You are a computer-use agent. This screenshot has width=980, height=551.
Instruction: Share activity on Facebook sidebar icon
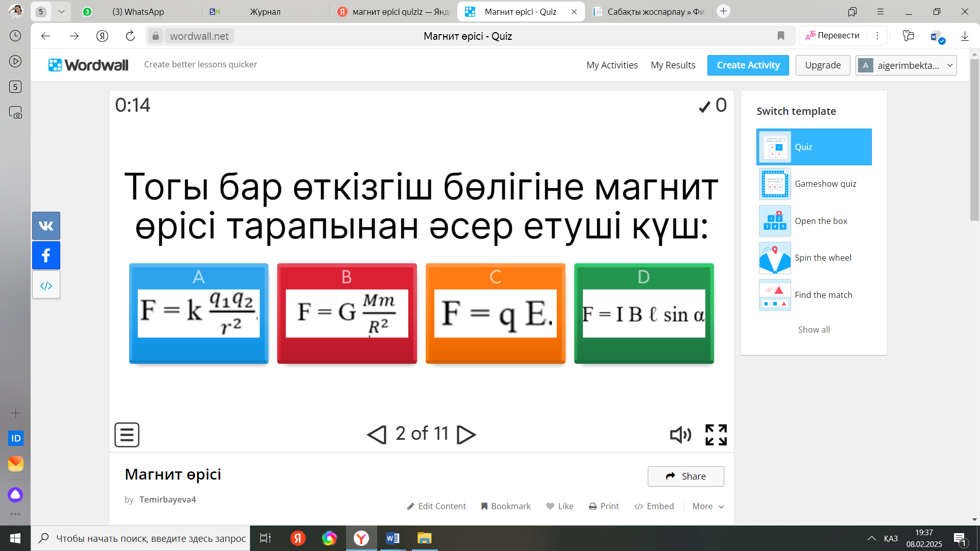point(46,255)
